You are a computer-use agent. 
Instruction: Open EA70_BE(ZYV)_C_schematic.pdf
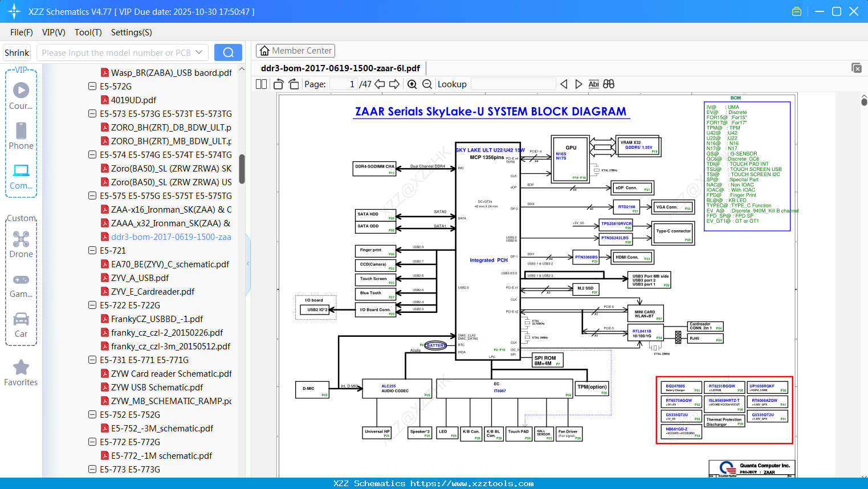170,264
